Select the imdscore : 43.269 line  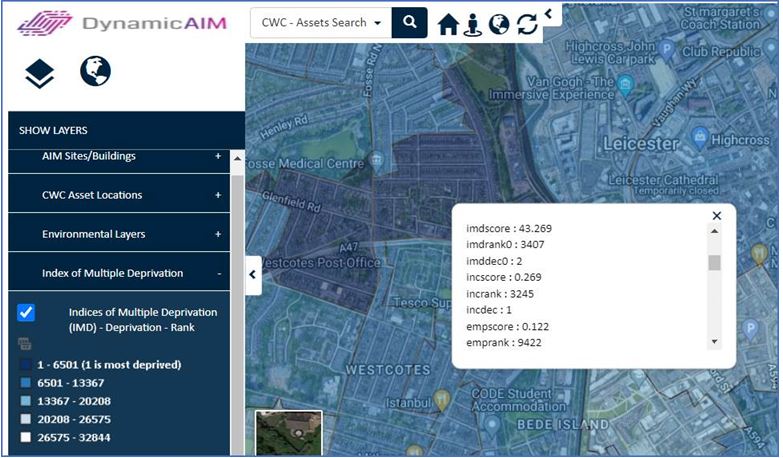tap(509, 229)
